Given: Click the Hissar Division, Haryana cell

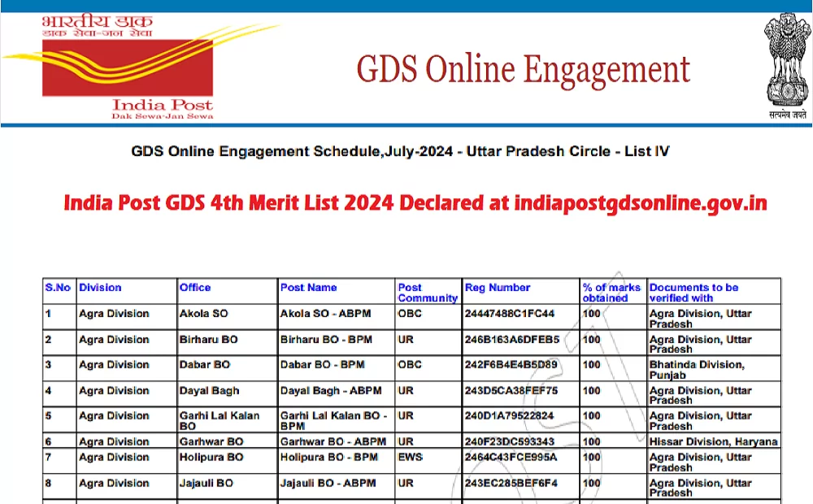Looking at the screenshot, I should pyautogui.click(x=714, y=441).
